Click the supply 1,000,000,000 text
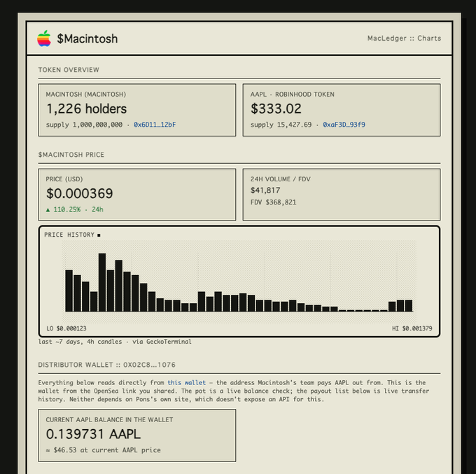The image size is (476, 474). coord(84,125)
